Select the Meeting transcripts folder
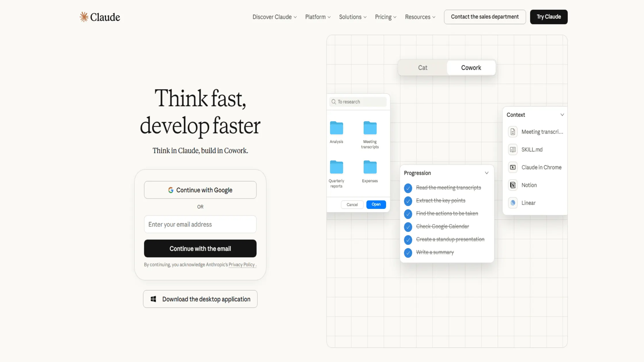The height and width of the screenshot is (362, 644). coord(370,128)
